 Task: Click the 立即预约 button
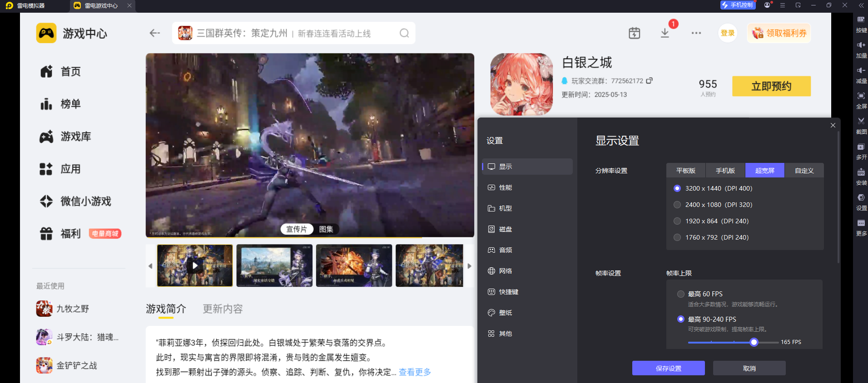[x=771, y=86]
